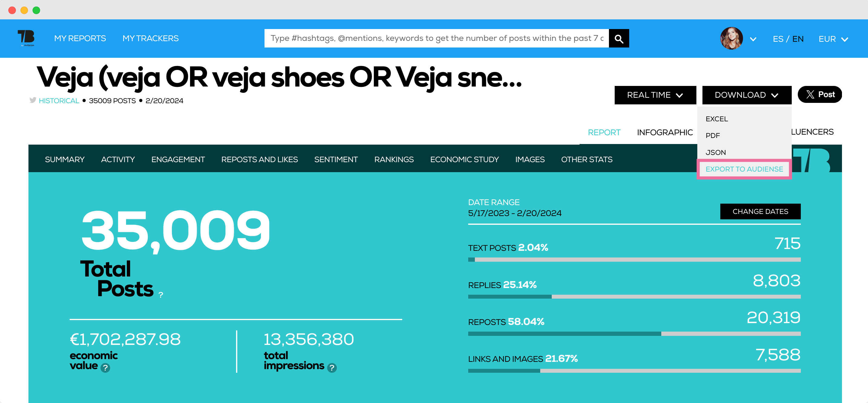Viewport: 868px width, 403px height.
Task: Select the ECONOMIC STUDY tab
Action: [464, 159]
